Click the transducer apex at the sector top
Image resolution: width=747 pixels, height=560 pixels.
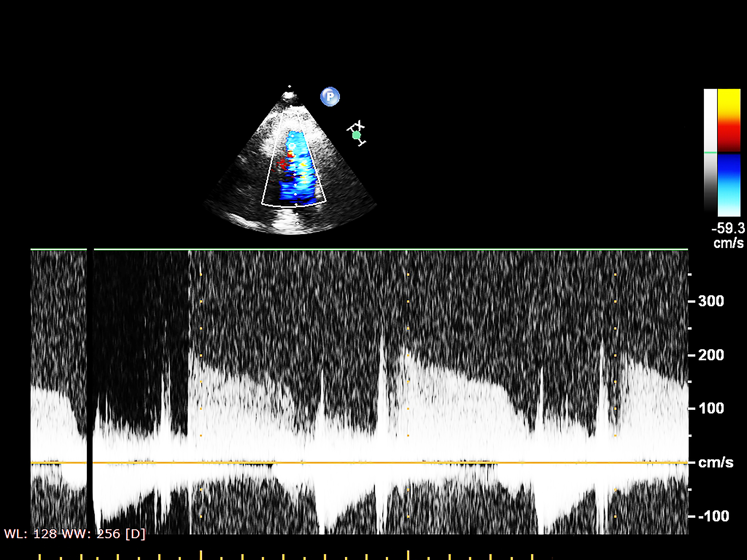click(289, 96)
